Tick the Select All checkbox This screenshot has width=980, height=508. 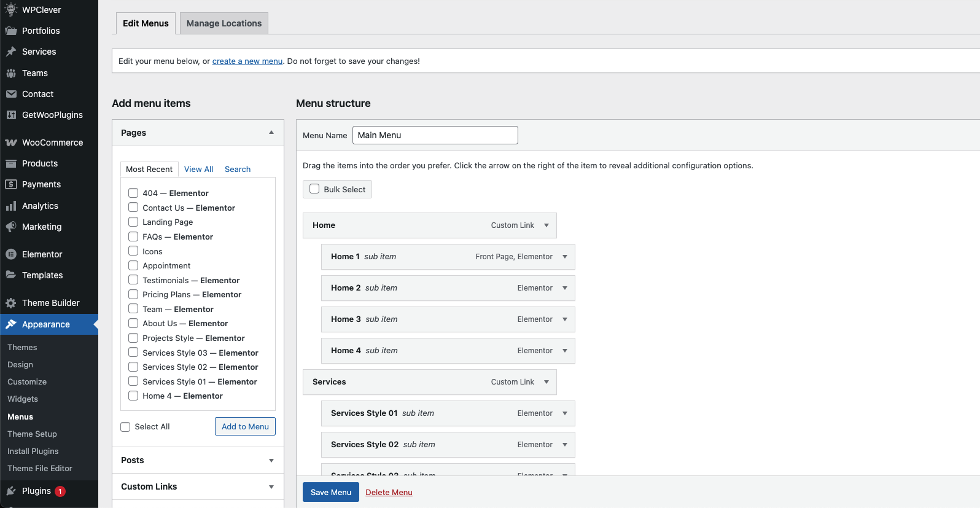[x=126, y=427]
